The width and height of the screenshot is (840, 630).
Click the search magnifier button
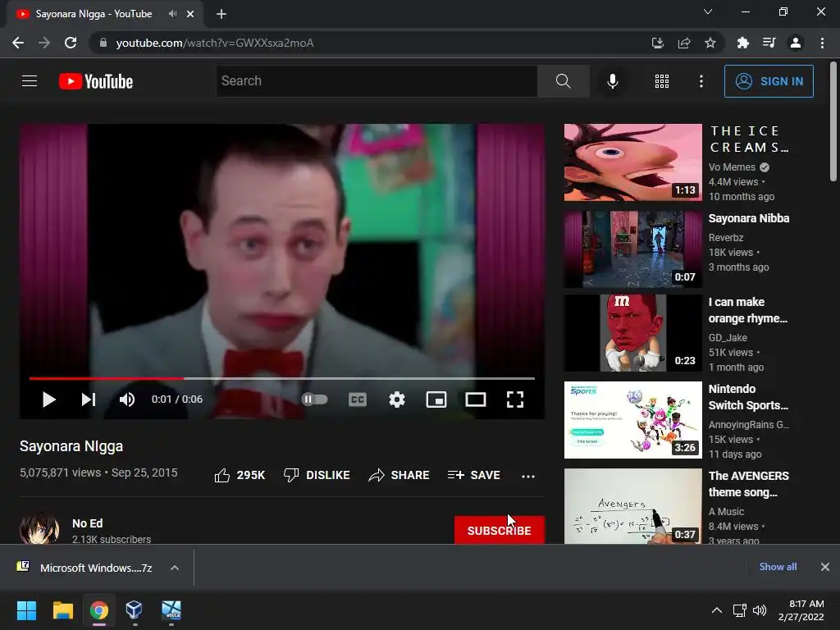(x=563, y=81)
